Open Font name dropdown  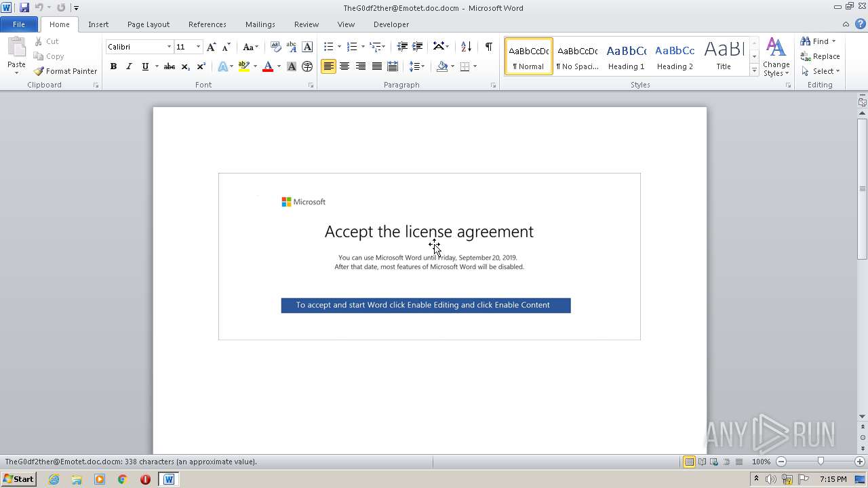point(169,47)
